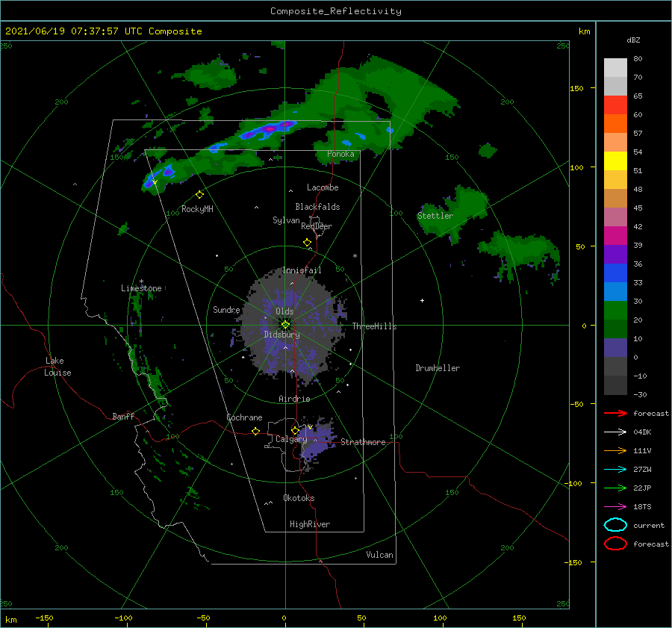Click the purple echo patch east of Calgary
Image resolution: width=672 pixels, height=628 pixels.
317,442
